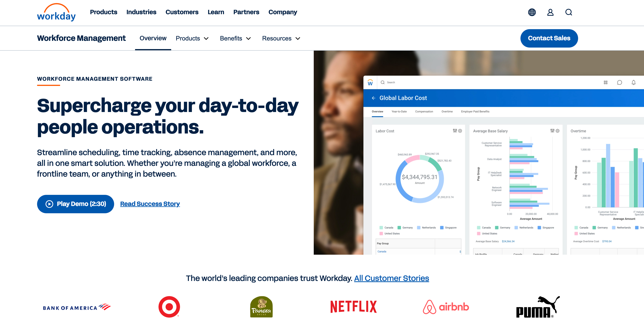Click the Contact Sales button

point(549,38)
